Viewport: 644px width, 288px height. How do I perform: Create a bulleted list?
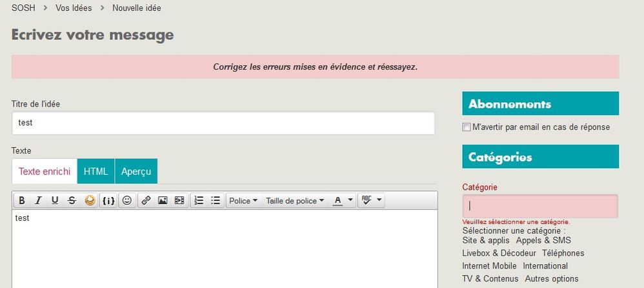[x=216, y=201]
